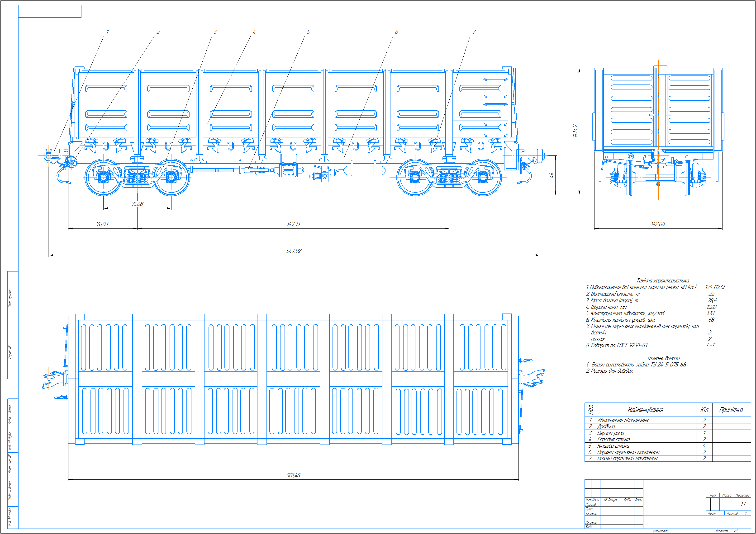Click the 'Масштаб' field in title block

click(x=742, y=495)
